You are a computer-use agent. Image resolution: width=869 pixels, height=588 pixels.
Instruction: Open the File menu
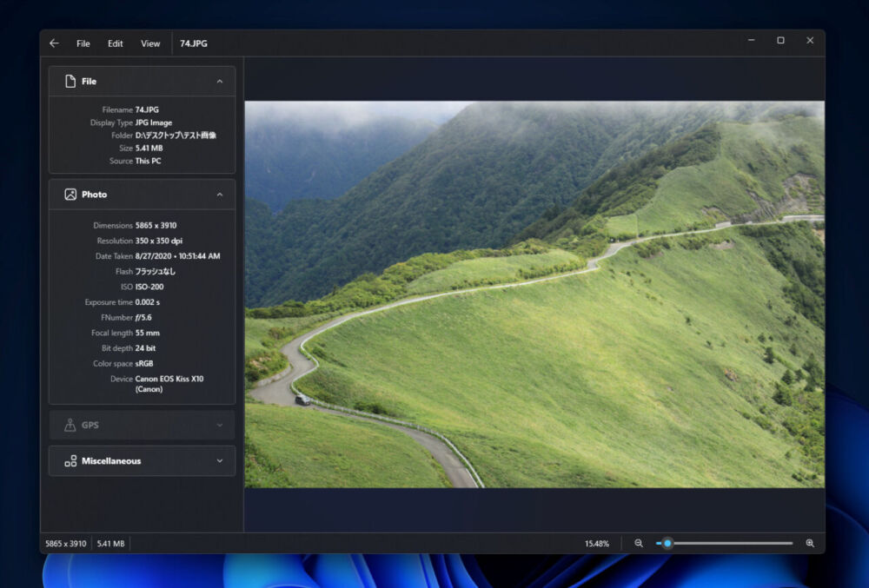pyautogui.click(x=83, y=43)
